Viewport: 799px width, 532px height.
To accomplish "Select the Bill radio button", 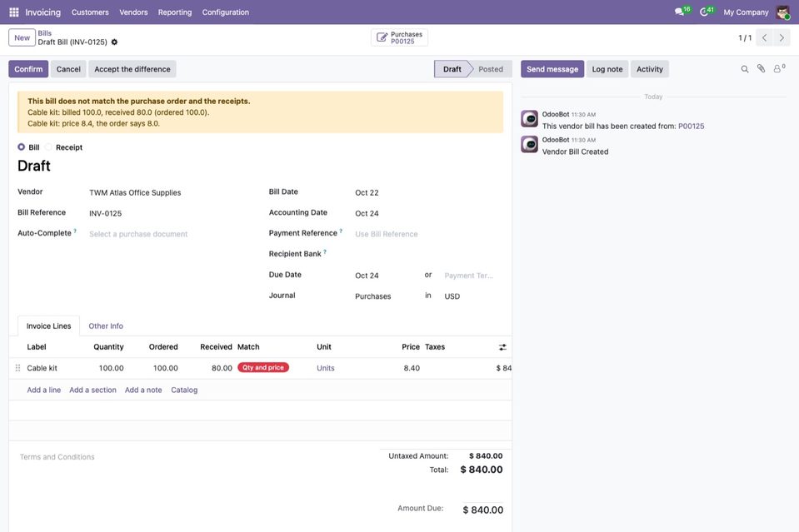I will coord(21,147).
